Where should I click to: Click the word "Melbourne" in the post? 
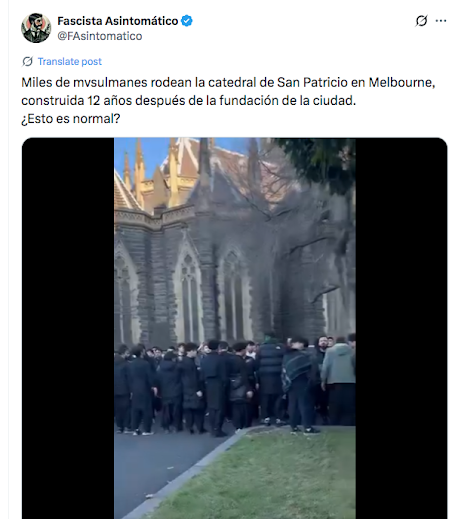click(x=401, y=82)
